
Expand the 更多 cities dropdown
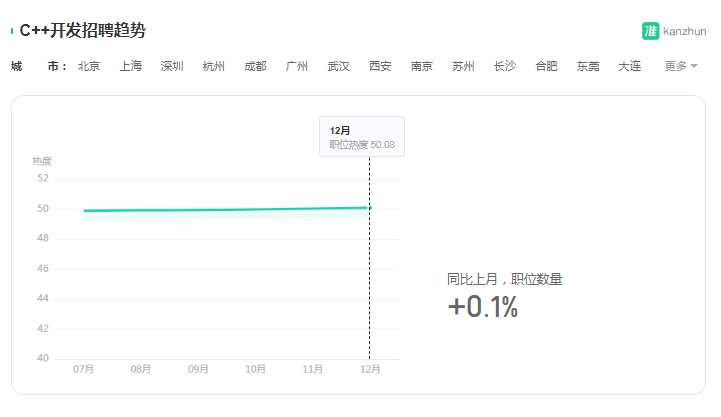tap(681, 66)
